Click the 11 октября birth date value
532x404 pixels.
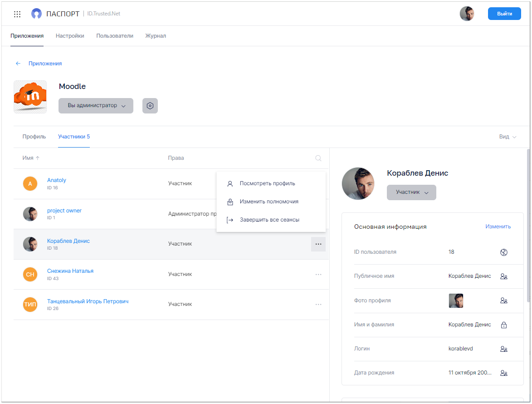470,373
